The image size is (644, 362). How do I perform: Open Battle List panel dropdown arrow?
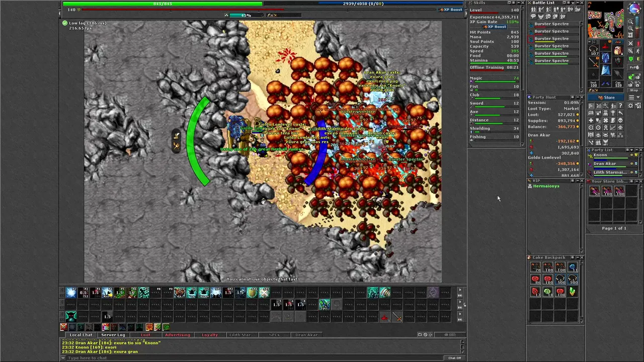(573, 3)
